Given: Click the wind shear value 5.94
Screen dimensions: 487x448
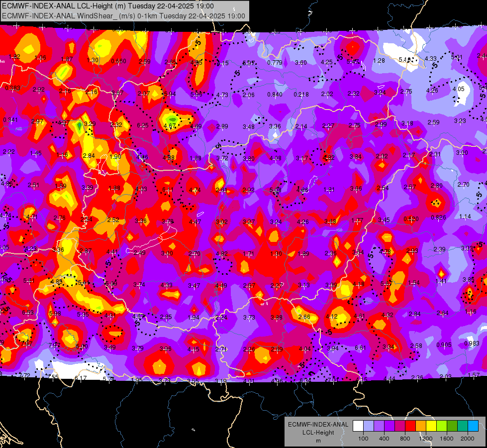Looking at the screenshot, I should coord(170,94).
